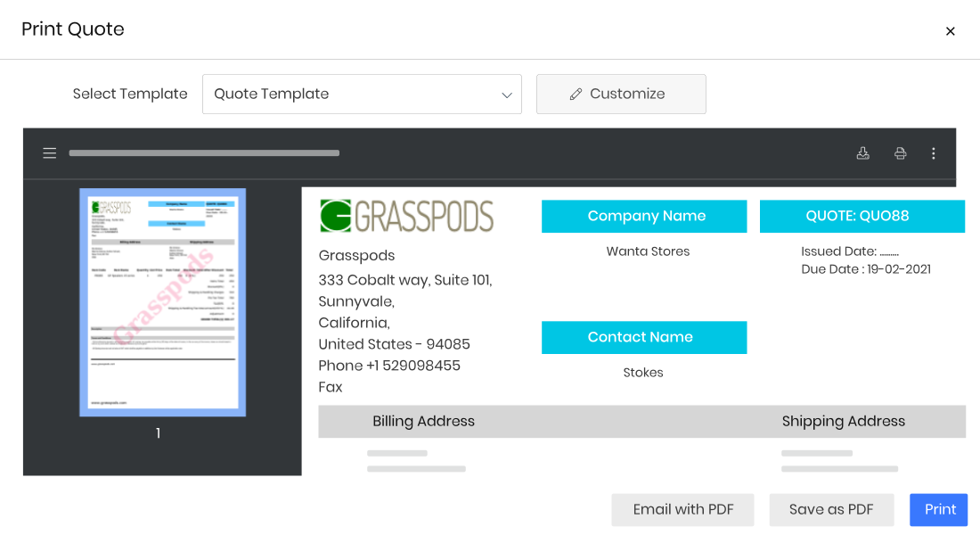The width and height of the screenshot is (980, 535).
Task: Click the California, address line
Action: coord(354,323)
